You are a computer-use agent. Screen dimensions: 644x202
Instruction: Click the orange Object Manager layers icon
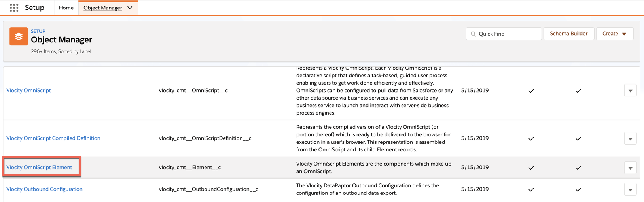[19, 36]
